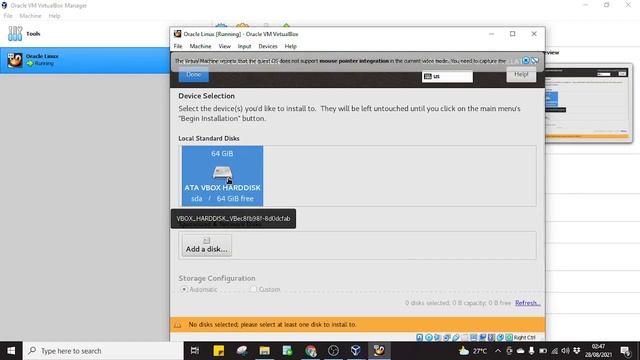
Task: Select the ATA VBOX HARDDISK 64 GiB disk tile
Action: [x=222, y=176]
